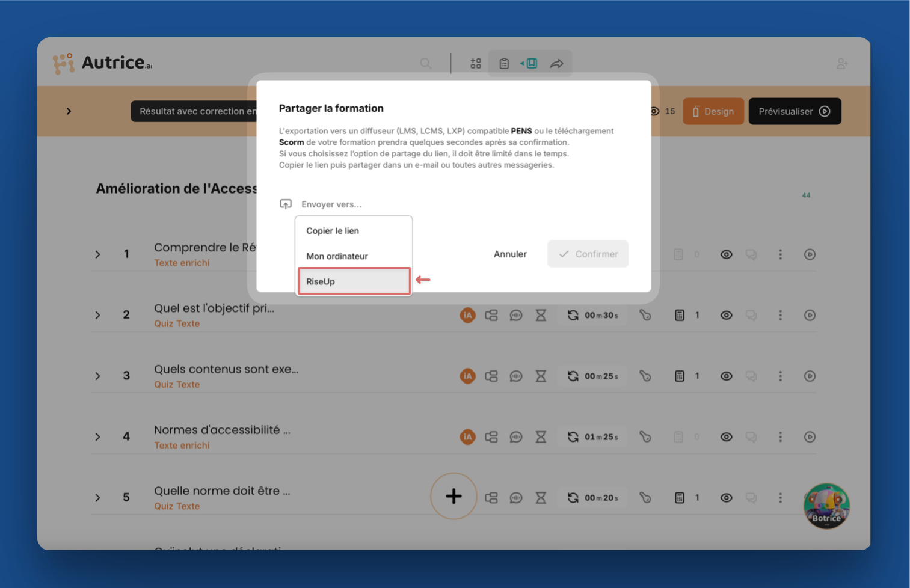
Task: Expand row 2 'Quel est l'objectif' chevron
Action: click(x=97, y=315)
